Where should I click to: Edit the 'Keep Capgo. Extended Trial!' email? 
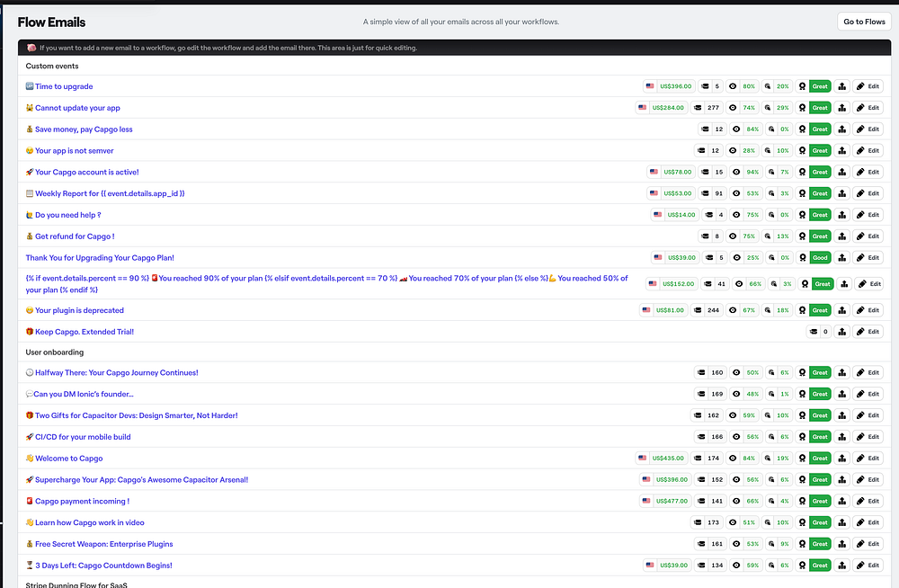pos(868,332)
